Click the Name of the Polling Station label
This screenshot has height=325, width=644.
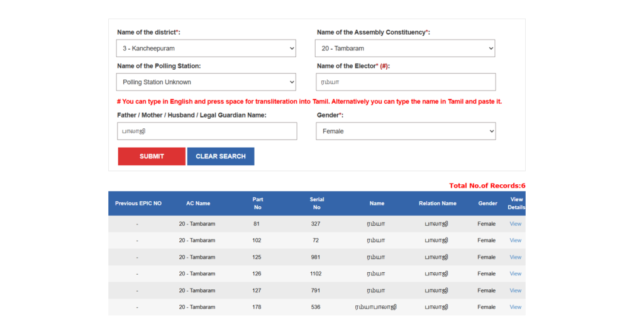coord(159,65)
